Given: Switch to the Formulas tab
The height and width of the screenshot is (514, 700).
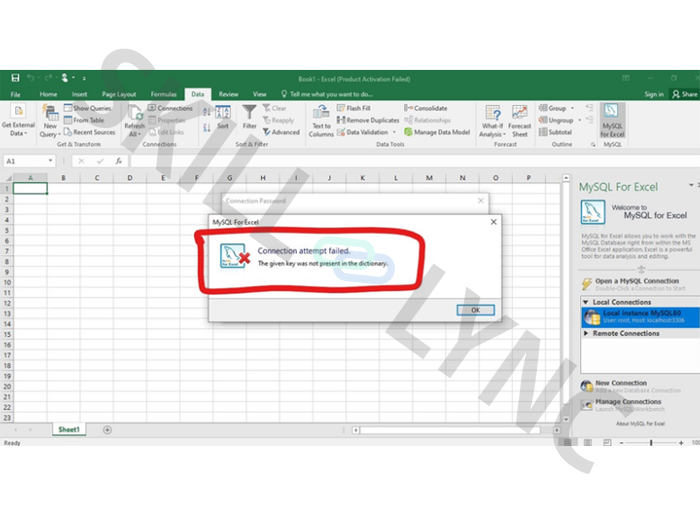Looking at the screenshot, I should 163,94.
